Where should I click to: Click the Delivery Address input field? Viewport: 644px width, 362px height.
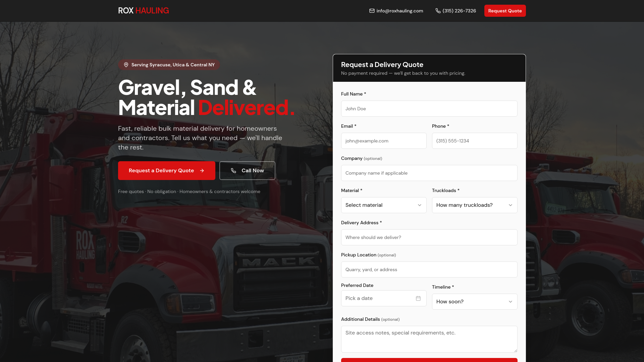[x=429, y=237]
